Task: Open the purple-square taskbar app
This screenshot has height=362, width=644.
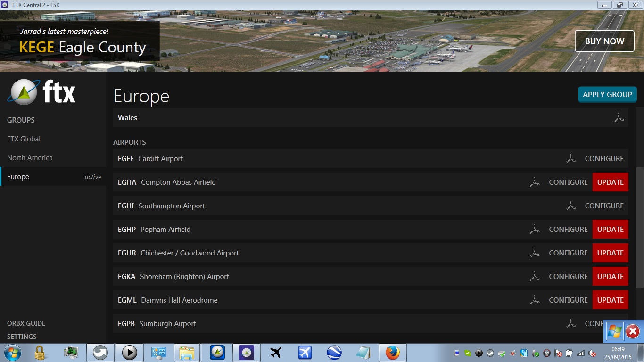Action: 247,353
